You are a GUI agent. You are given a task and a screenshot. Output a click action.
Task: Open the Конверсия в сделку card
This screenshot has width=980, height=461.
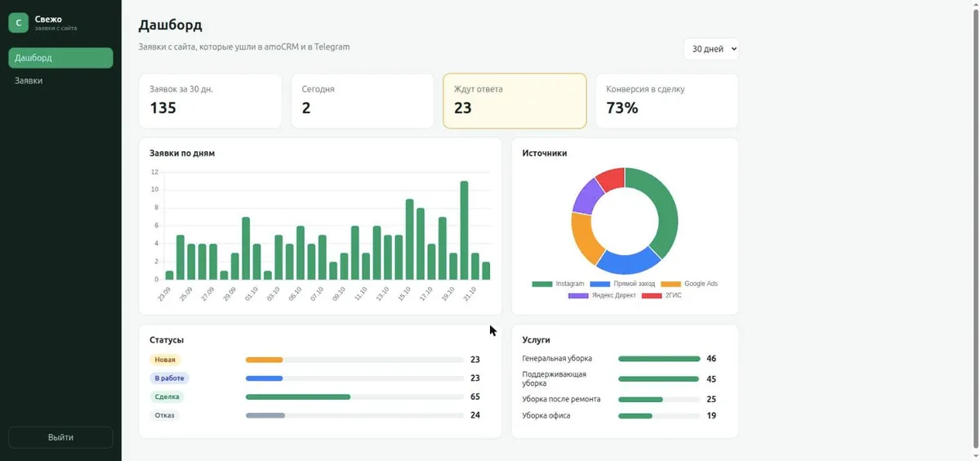(x=666, y=101)
